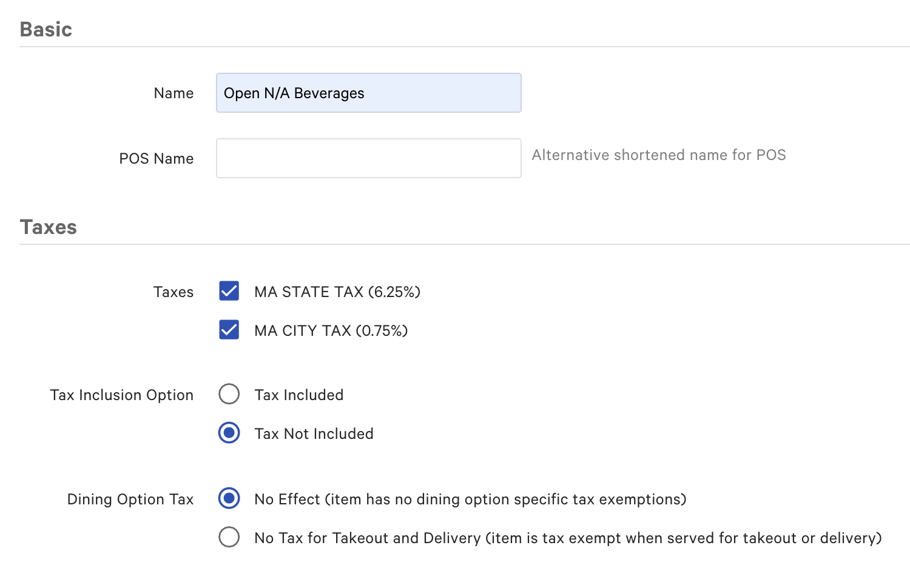Select the Tax Included radio button
Screen dimensions: 910x588
coord(229,394)
